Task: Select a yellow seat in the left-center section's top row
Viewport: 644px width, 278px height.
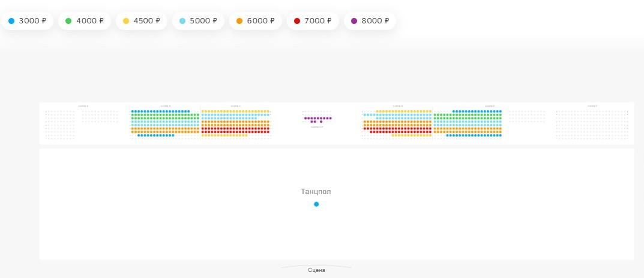Action: pyautogui.click(x=234, y=111)
